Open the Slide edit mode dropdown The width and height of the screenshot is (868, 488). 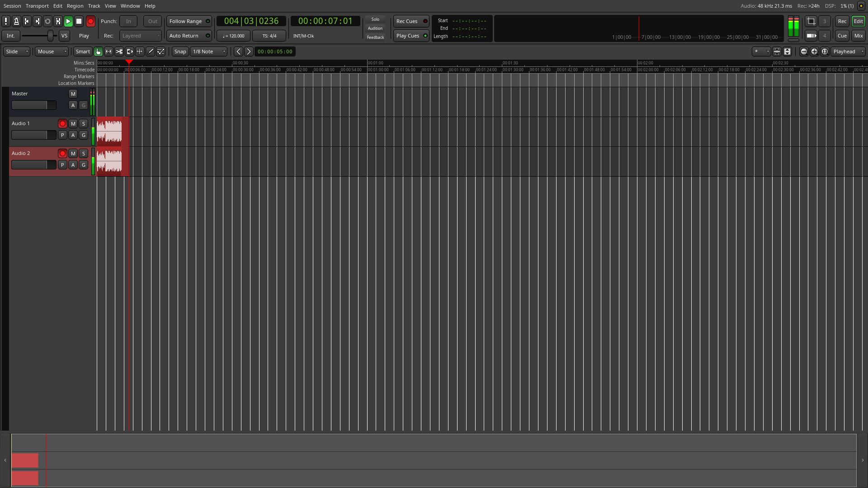pos(17,52)
